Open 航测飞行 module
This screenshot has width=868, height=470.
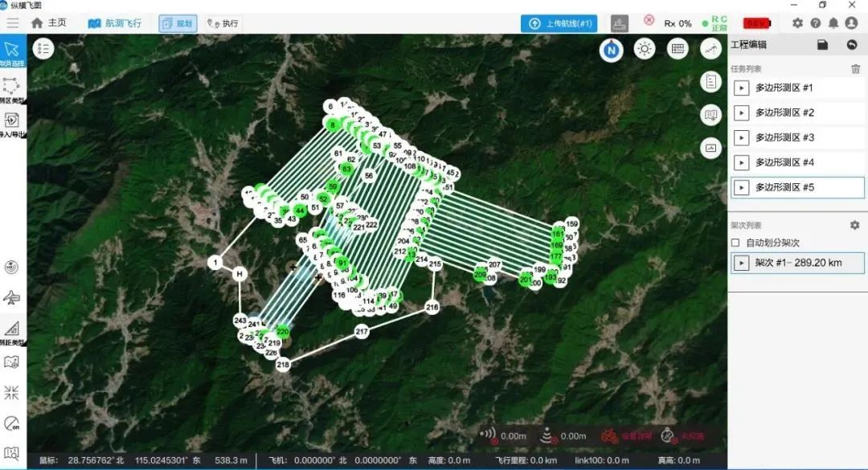[x=115, y=23]
